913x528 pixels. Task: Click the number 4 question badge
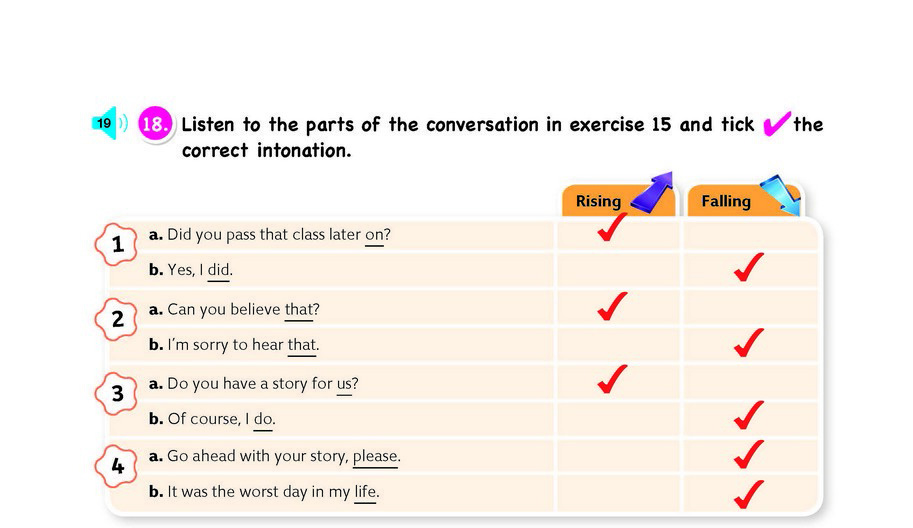(117, 466)
